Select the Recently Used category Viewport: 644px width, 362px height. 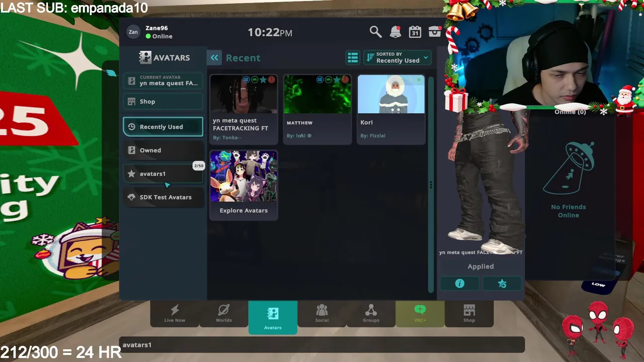[163, 127]
